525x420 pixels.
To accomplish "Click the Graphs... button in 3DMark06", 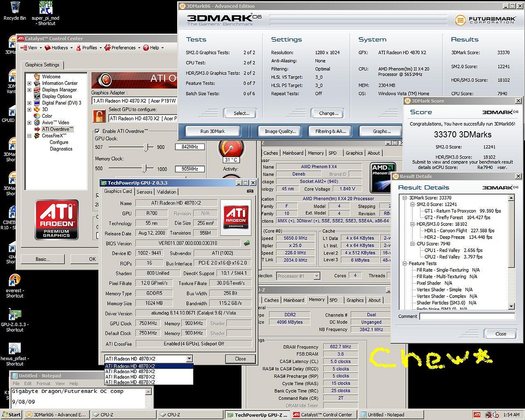I will pyautogui.click(x=381, y=131).
